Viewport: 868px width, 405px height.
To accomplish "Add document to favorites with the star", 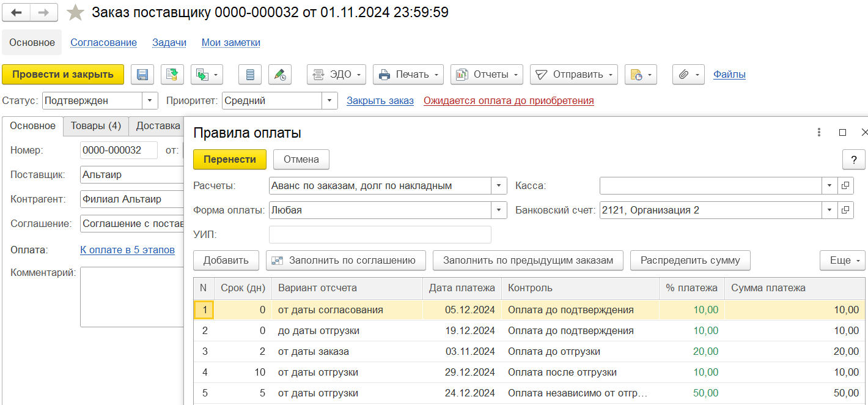I will point(76,12).
